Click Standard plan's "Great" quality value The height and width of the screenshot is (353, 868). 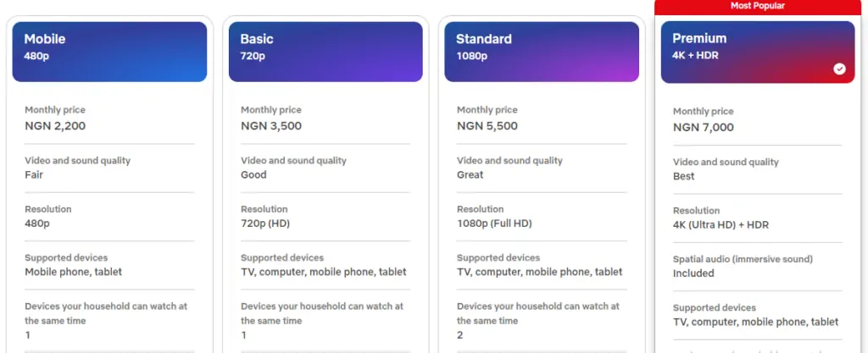[x=470, y=175]
